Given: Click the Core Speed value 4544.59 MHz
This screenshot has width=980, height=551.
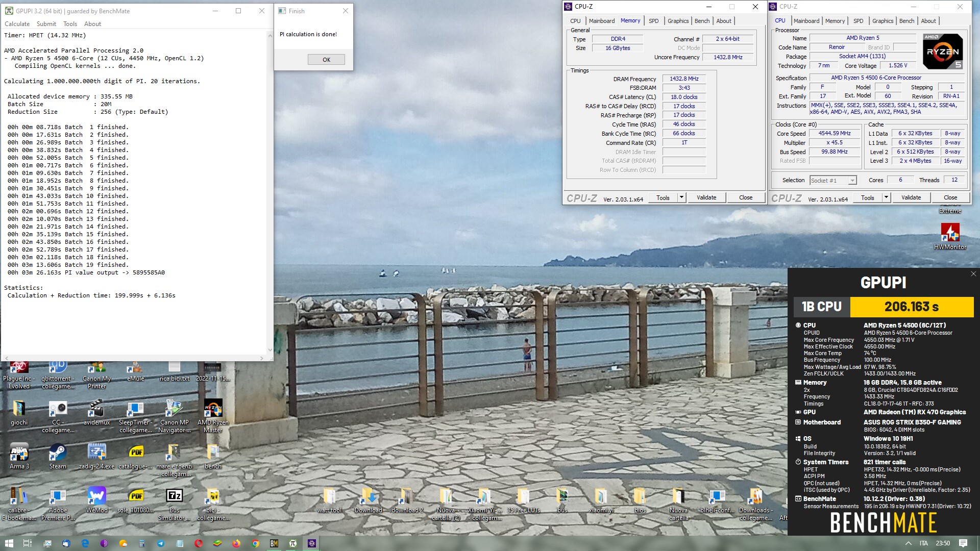Looking at the screenshot, I should pos(835,134).
